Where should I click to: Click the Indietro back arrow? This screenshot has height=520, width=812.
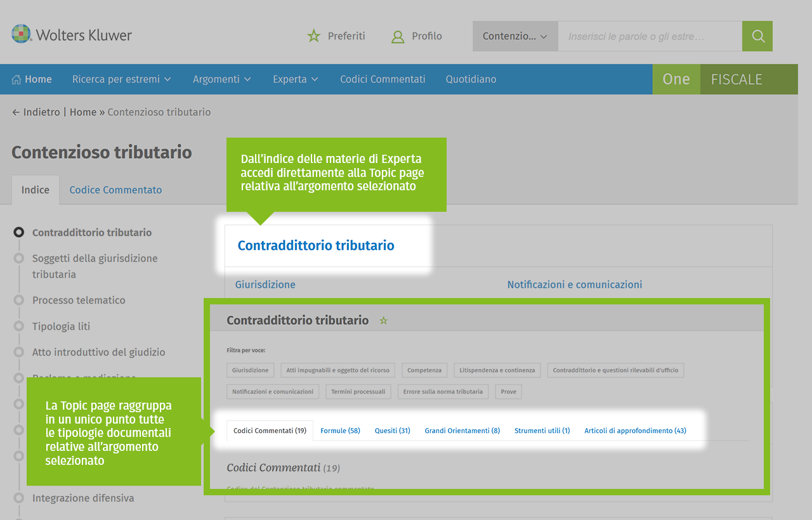[x=16, y=112]
